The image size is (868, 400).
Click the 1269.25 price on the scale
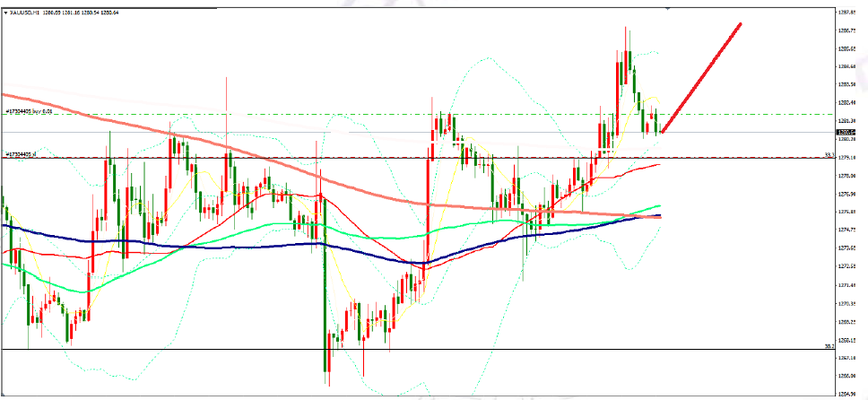[x=847, y=322]
